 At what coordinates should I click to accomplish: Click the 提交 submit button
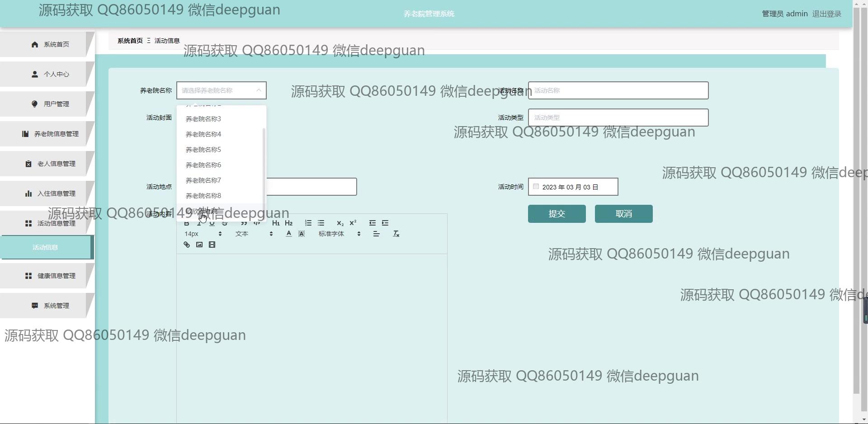pos(557,214)
